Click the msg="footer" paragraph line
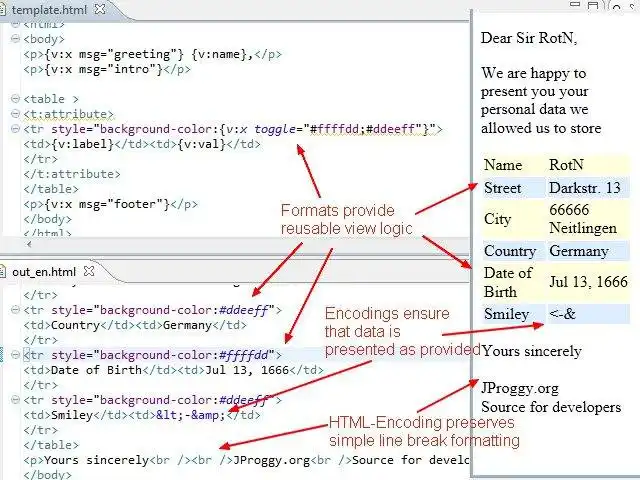The image size is (640, 480). click(x=110, y=204)
